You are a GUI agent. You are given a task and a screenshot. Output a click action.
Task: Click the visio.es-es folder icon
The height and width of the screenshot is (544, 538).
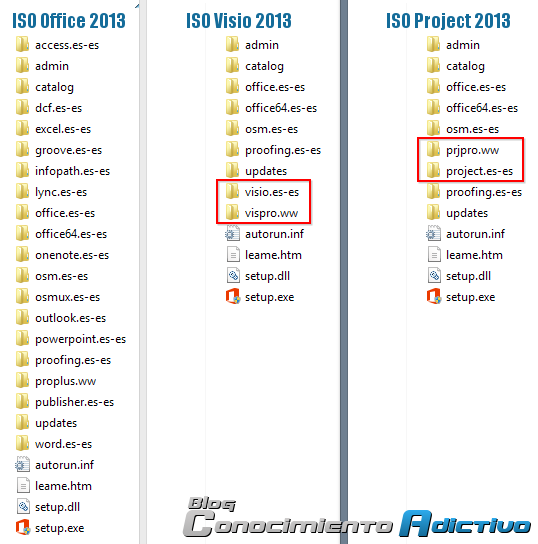(x=232, y=192)
